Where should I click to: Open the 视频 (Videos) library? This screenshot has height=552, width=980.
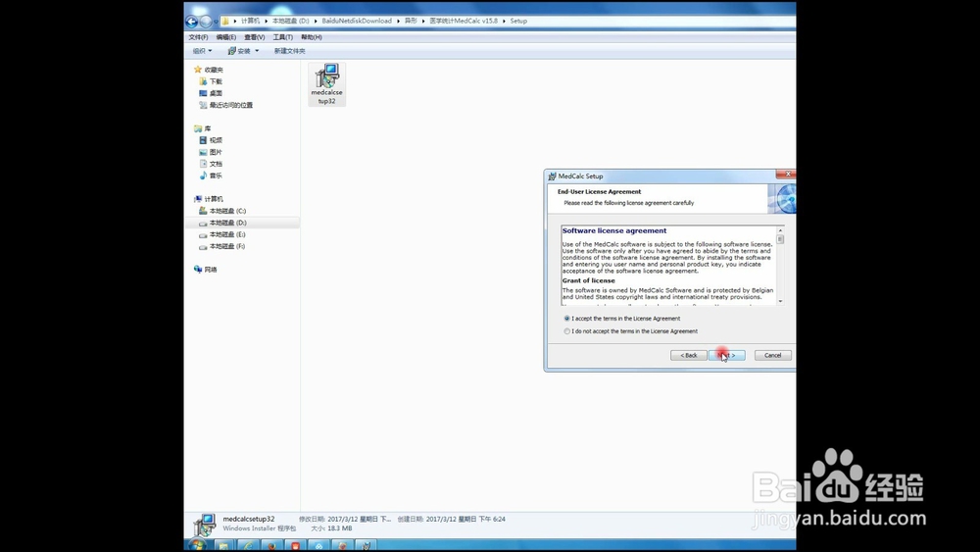(211, 140)
